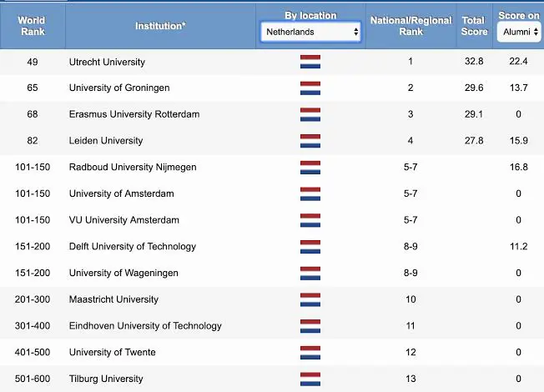544x392 pixels.
Task: Click the flag next to Leiden University
Action: (x=310, y=141)
